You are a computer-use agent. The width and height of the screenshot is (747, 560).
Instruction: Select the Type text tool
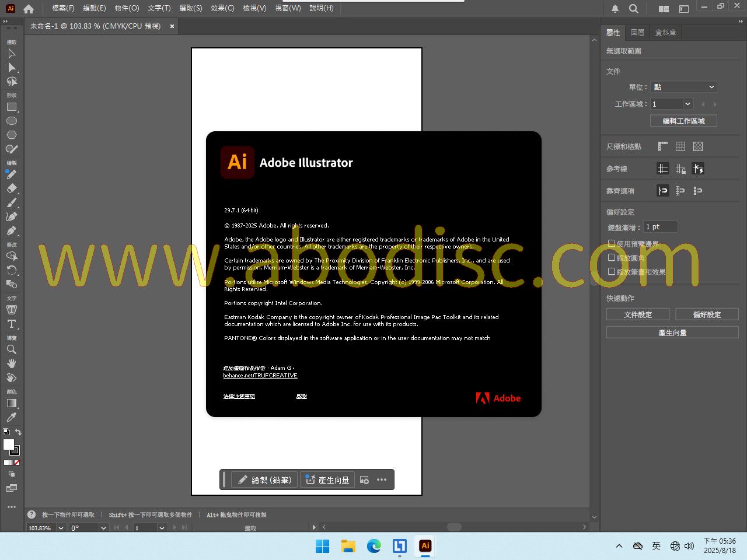[11, 324]
